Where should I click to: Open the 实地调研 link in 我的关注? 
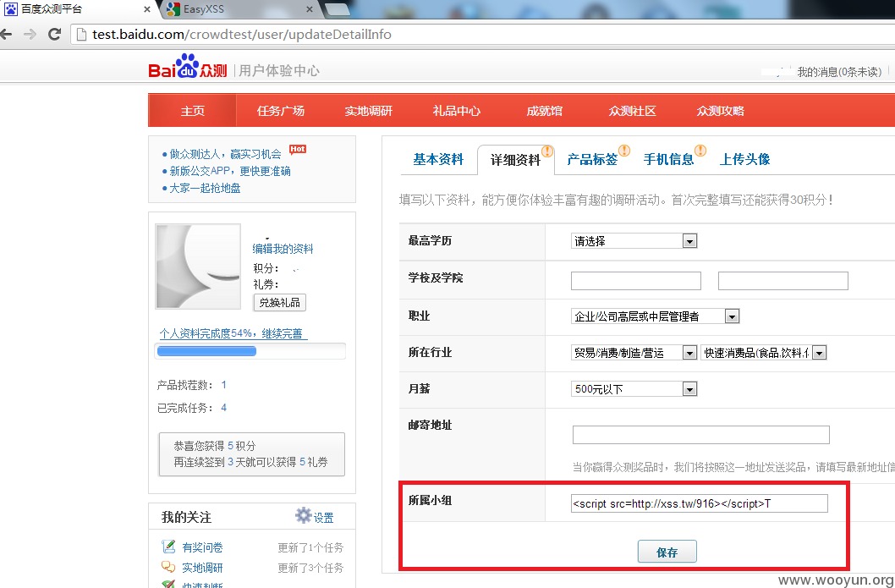(203, 568)
